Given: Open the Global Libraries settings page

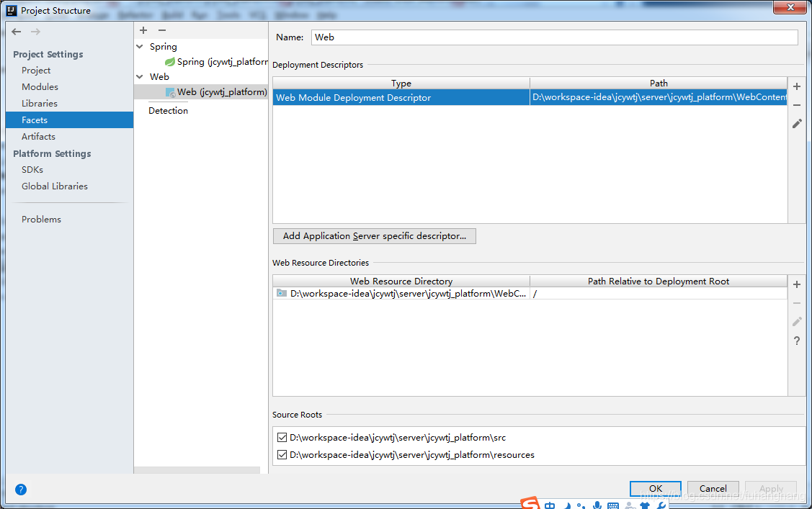Looking at the screenshot, I should 55,186.
